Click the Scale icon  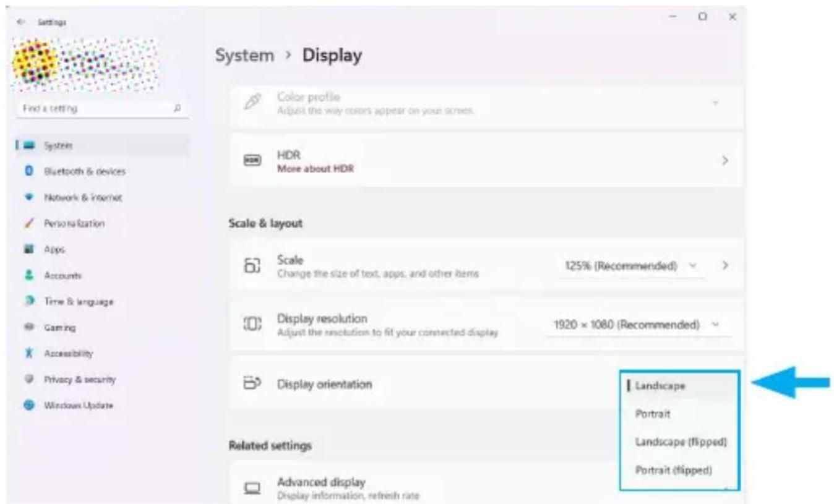[252, 265]
